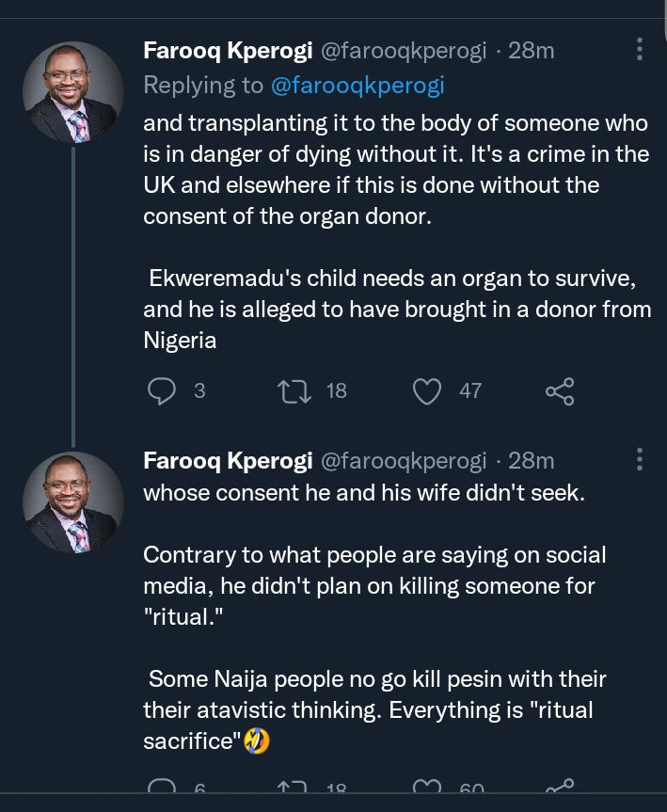Image resolution: width=667 pixels, height=812 pixels.
Task: Click the 28m timestamp on the second tweet
Action: point(531,461)
